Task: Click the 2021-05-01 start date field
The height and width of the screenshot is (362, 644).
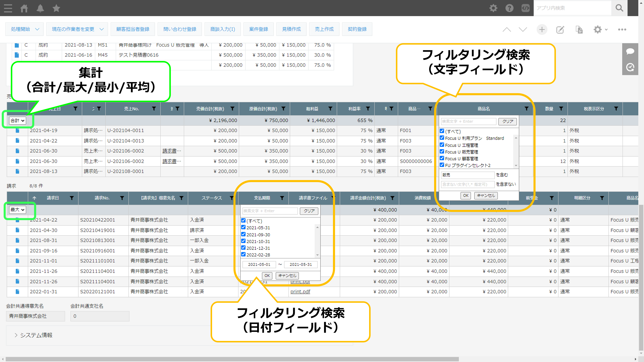Action: point(259,264)
